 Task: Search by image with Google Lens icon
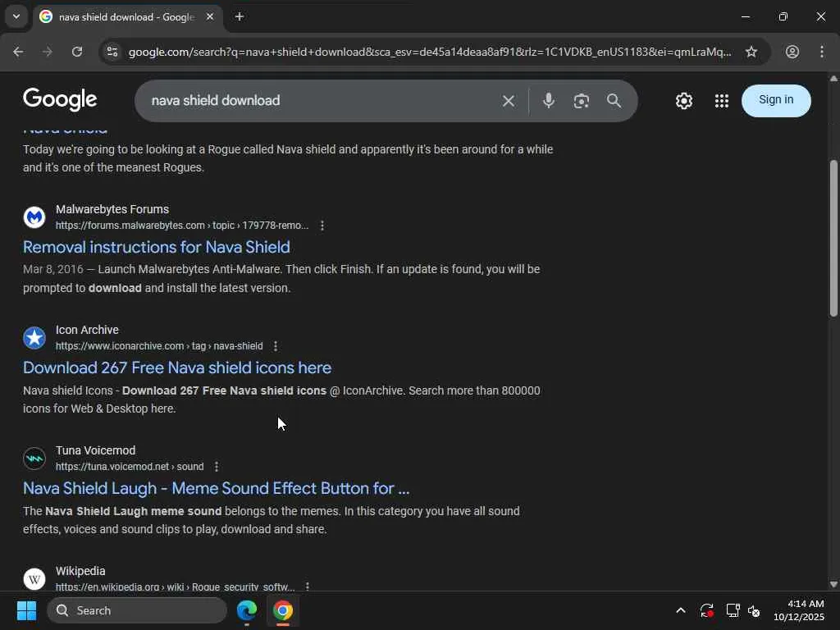pos(582,101)
